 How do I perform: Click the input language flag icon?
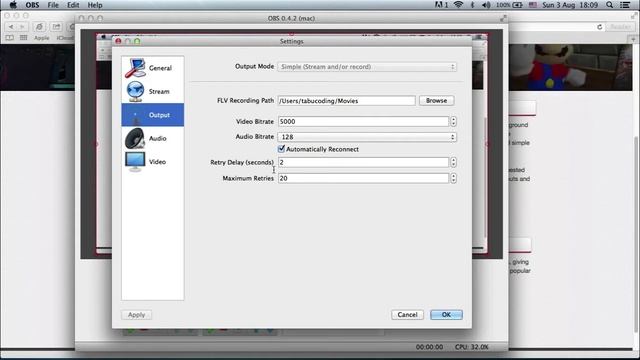click(x=533, y=5)
